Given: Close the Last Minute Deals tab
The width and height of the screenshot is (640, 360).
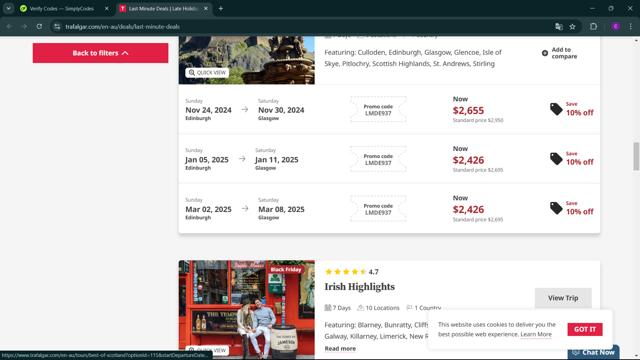Looking at the screenshot, I should click(206, 9).
